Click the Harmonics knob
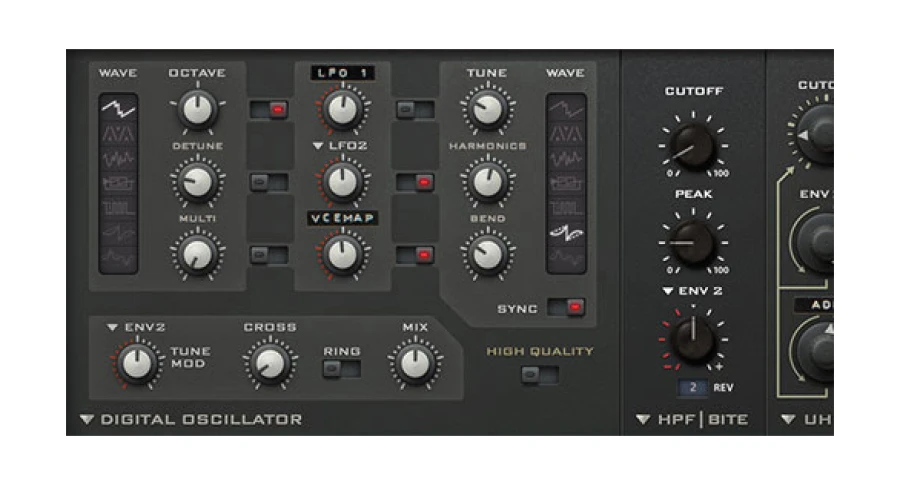The height and width of the screenshot is (485, 900). pyautogui.click(x=488, y=182)
